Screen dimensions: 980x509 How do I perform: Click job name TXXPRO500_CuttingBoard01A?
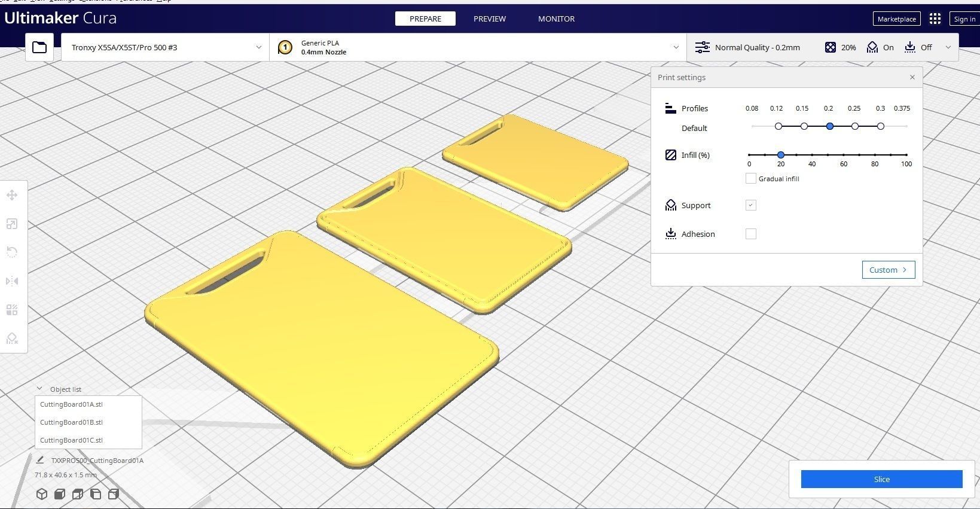click(97, 461)
